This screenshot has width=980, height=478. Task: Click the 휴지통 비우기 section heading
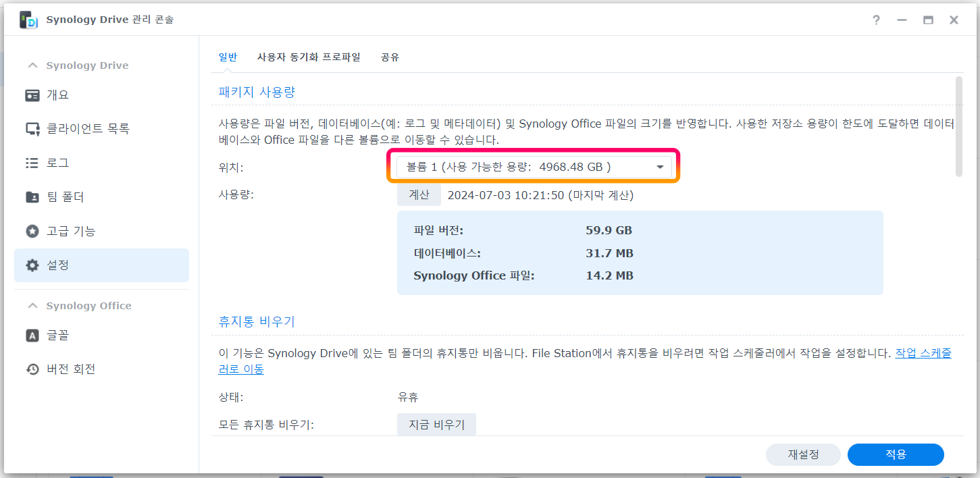[257, 322]
